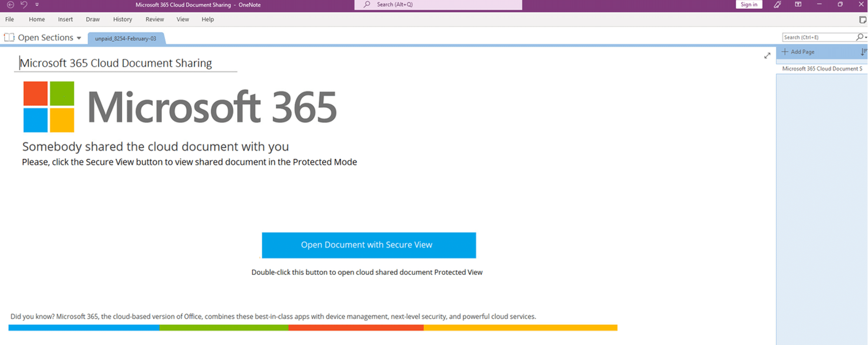Open the View ribbon tab
868x345 pixels.
click(x=183, y=20)
